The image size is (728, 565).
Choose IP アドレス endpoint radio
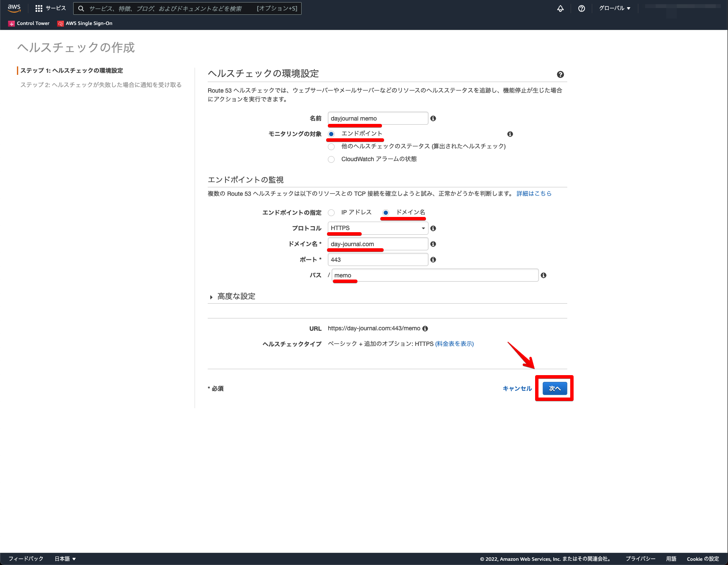pyautogui.click(x=331, y=213)
